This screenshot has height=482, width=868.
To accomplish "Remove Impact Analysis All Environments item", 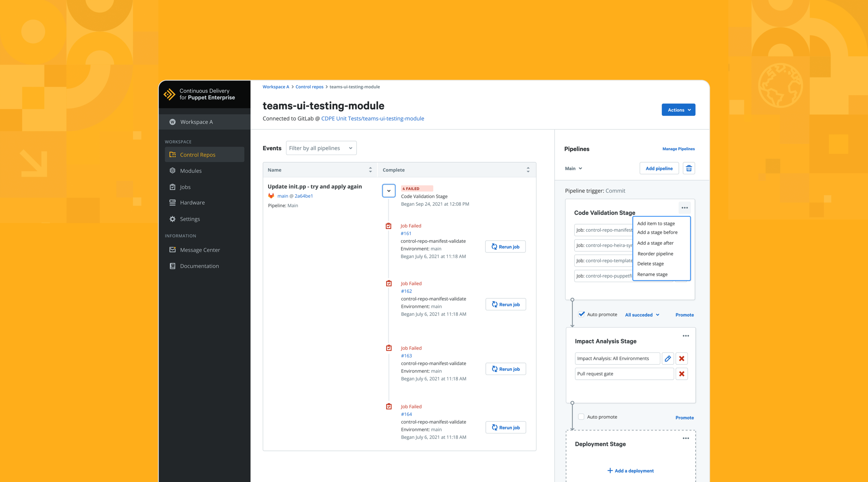I will (682, 359).
